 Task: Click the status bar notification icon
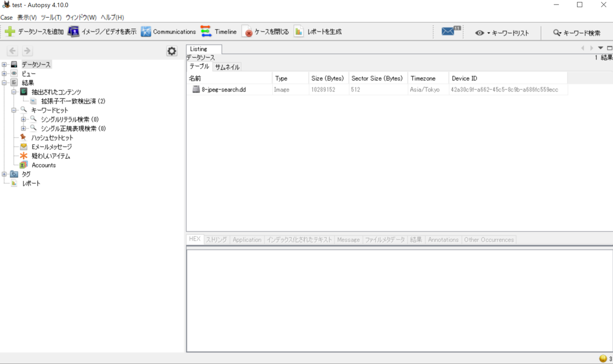tap(603, 358)
